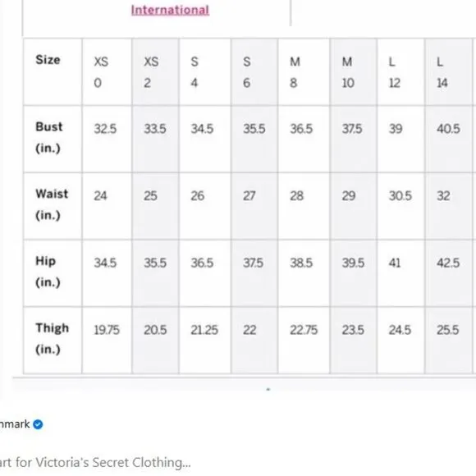This screenshot has height=476, width=476.
Task: Click the 42.5 hip measurement cell
Action: (x=448, y=273)
